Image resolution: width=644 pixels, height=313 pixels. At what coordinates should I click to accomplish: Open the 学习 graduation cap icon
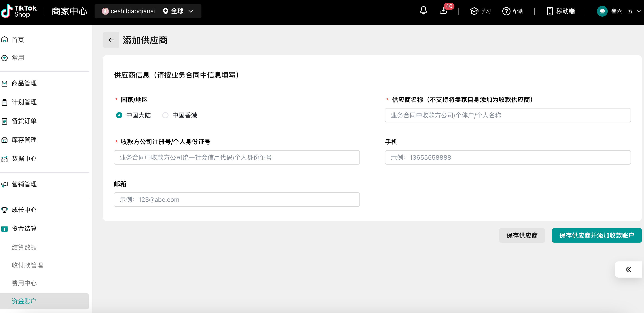474,11
